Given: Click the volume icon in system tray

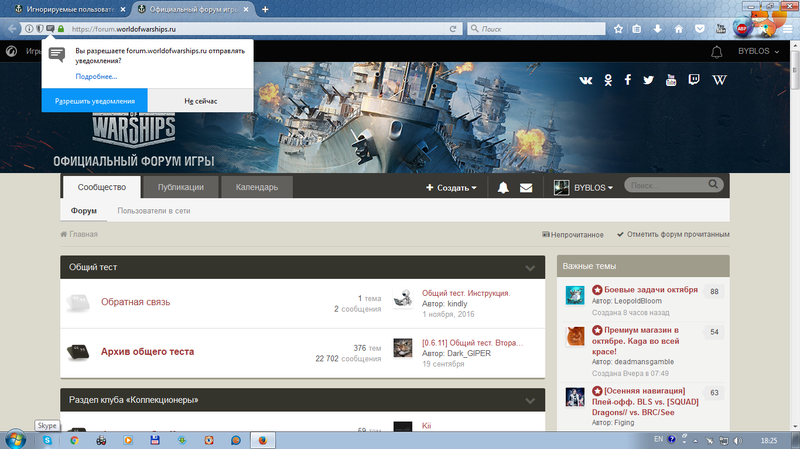Looking at the screenshot, I should click(x=738, y=440).
